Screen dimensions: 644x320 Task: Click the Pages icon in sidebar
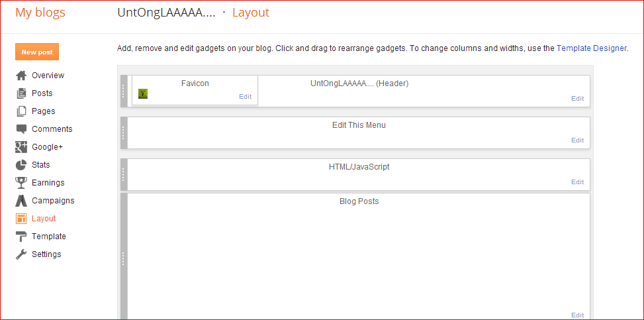tap(21, 111)
